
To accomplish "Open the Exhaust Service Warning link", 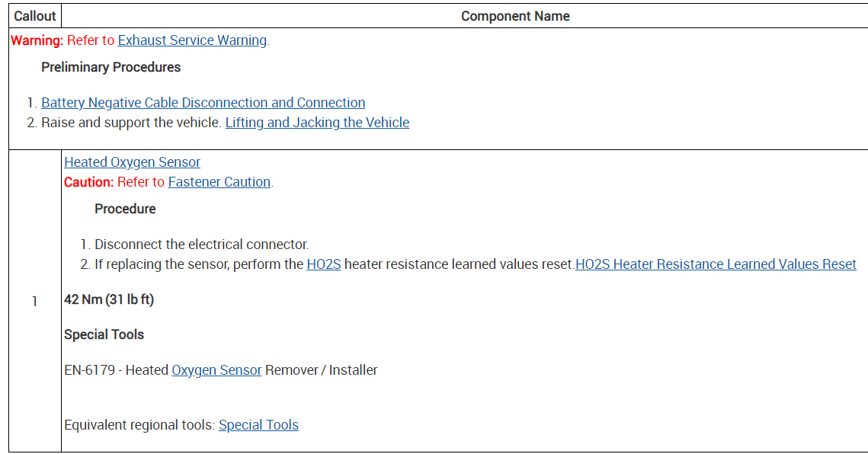I will click(192, 40).
